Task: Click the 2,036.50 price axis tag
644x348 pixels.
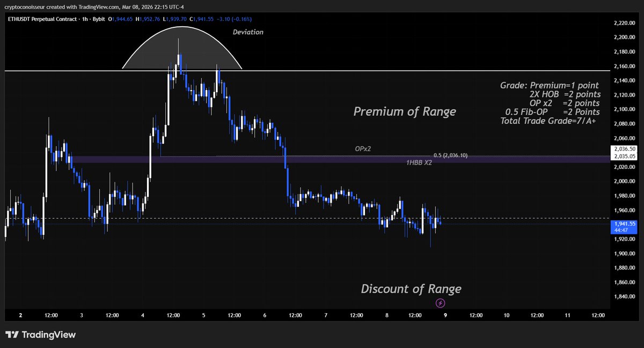Action: [x=625, y=149]
